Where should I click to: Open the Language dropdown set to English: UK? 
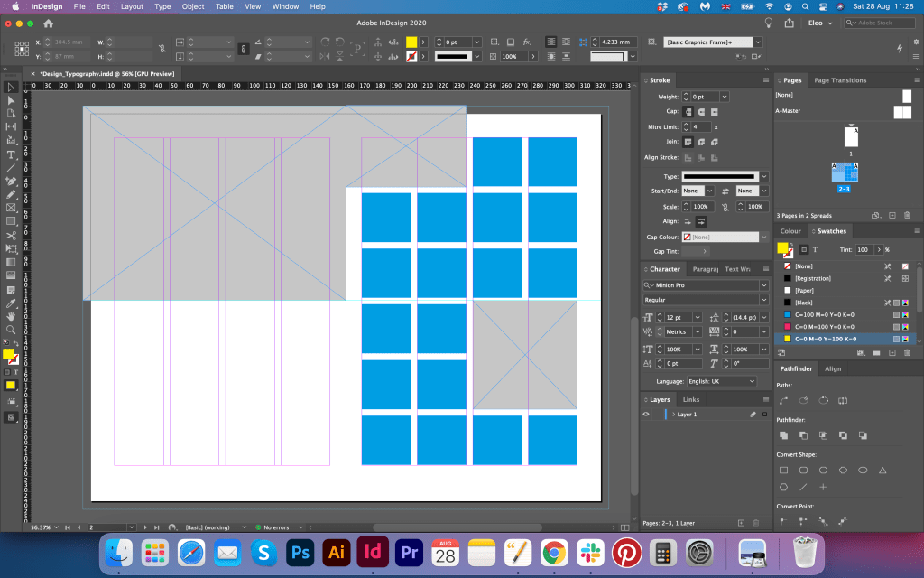point(722,381)
